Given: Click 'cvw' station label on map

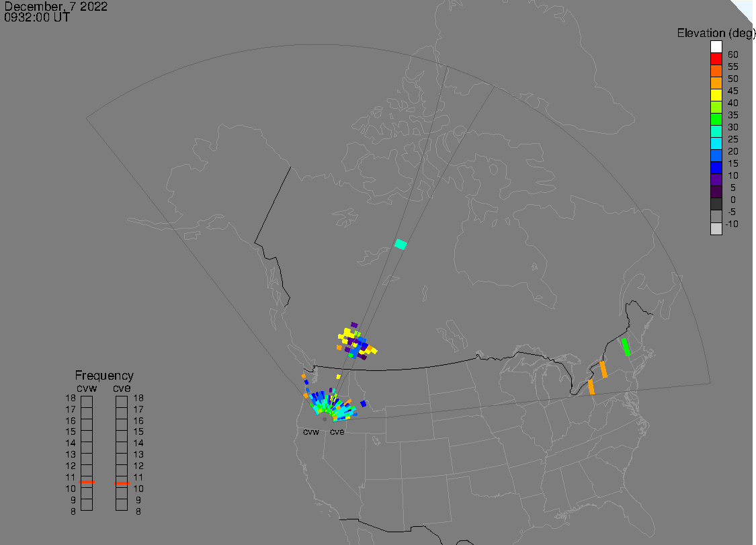Looking at the screenshot, I should click(311, 431).
